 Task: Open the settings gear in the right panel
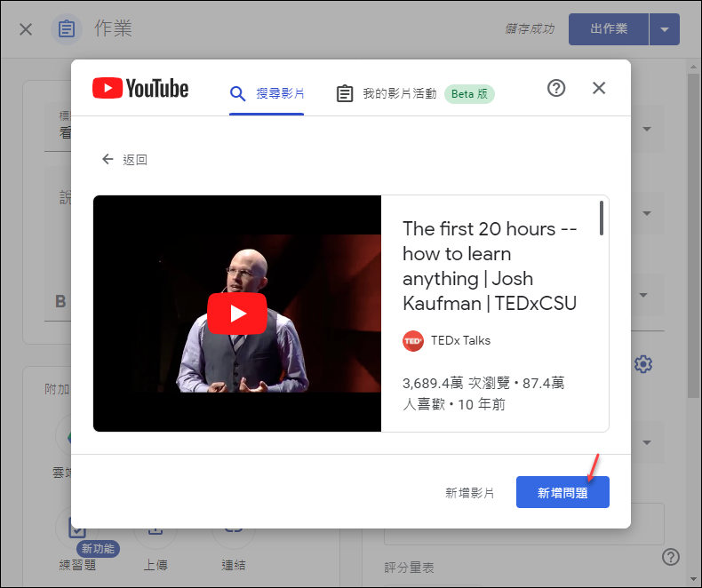coord(642,364)
